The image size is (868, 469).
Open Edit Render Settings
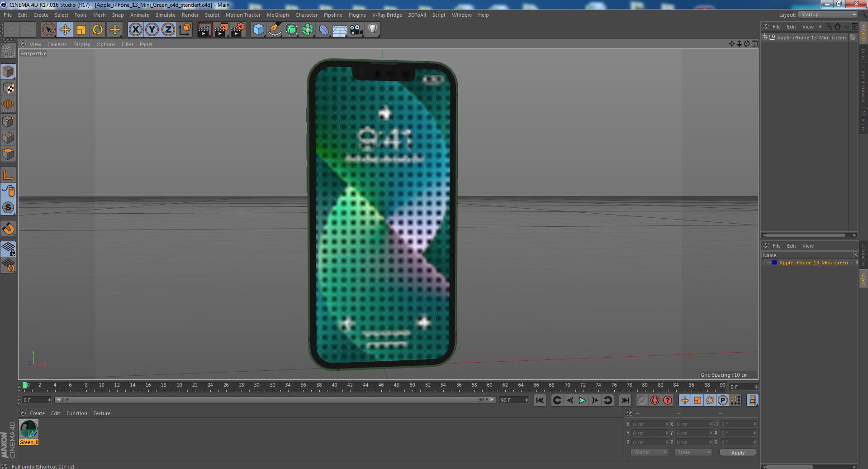tap(238, 30)
